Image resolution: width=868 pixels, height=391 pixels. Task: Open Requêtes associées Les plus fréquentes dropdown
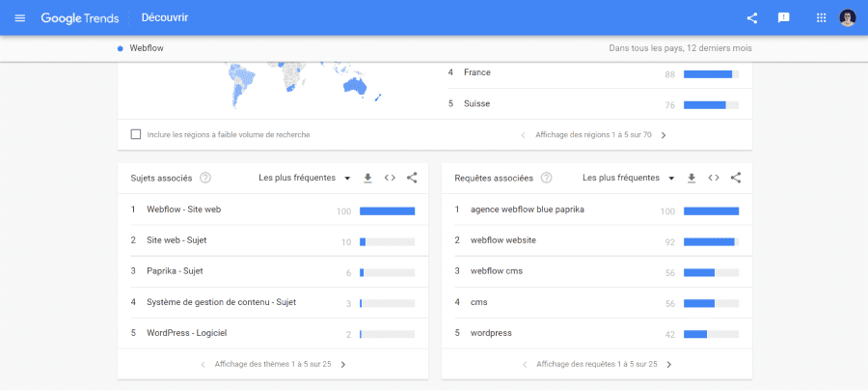[629, 179]
